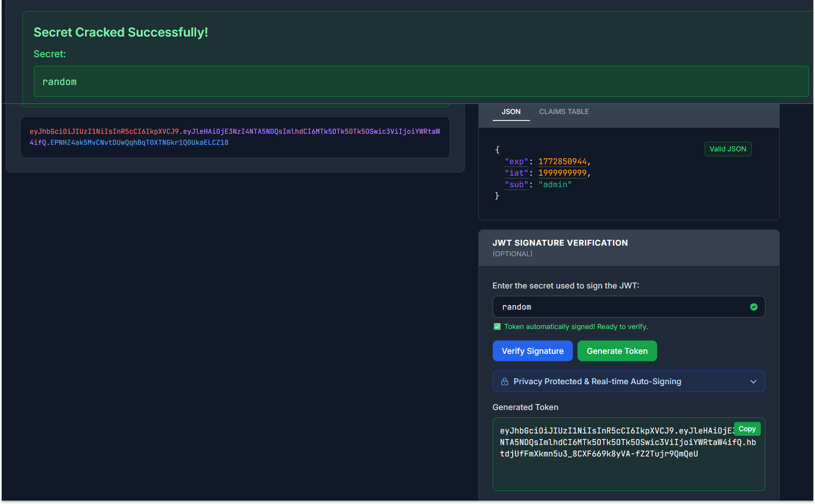Select the JSON tab
This screenshot has height=504, width=815.
point(511,112)
